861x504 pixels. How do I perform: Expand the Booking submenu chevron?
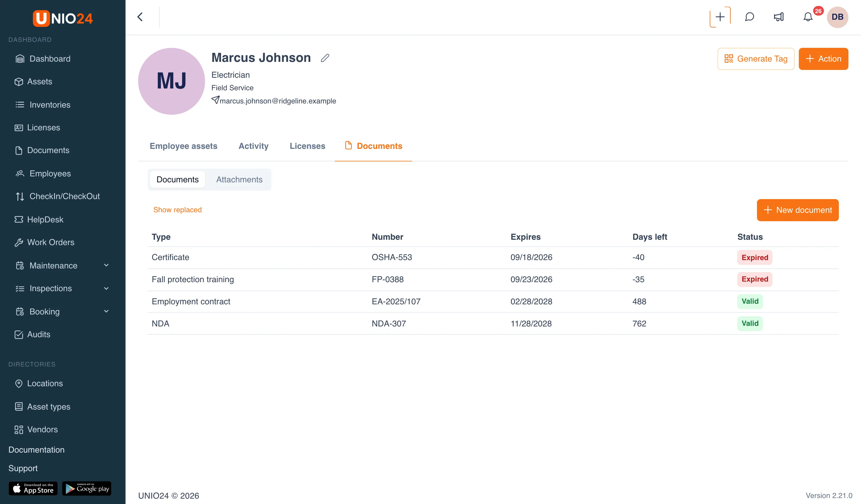(x=106, y=311)
